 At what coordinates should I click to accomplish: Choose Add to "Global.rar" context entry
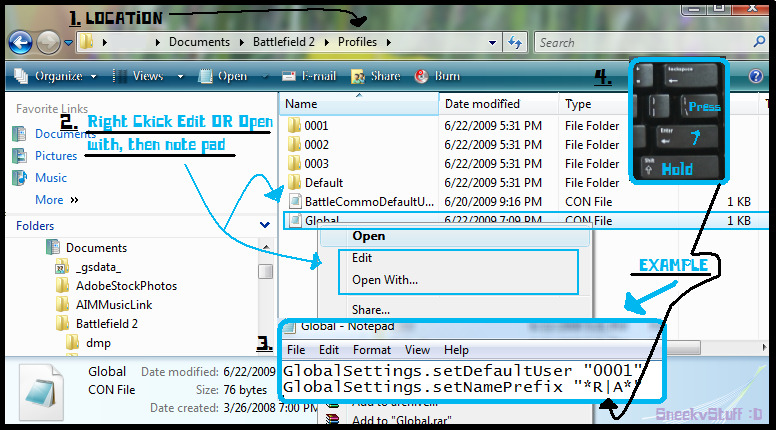[401, 420]
